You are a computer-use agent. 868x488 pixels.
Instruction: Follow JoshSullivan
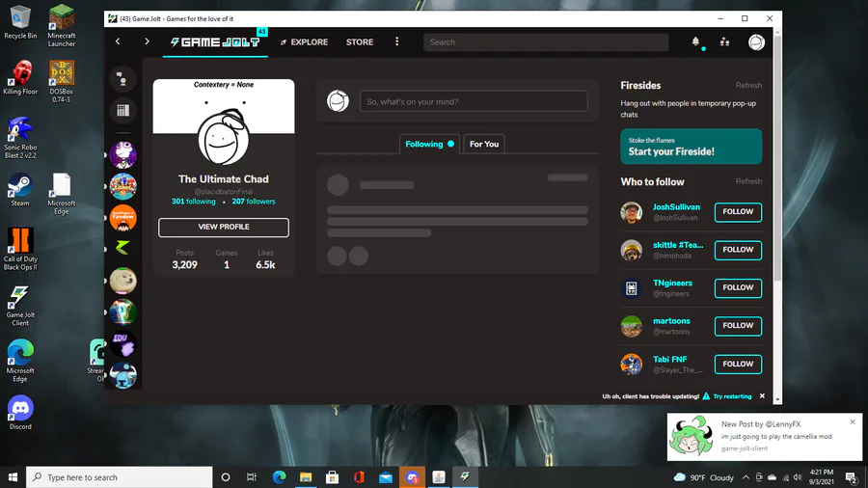[738, 212]
